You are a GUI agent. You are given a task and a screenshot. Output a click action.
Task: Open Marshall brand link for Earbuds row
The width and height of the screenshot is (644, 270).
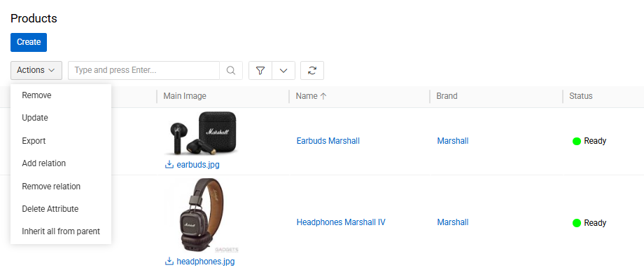(x=453, y=141)
